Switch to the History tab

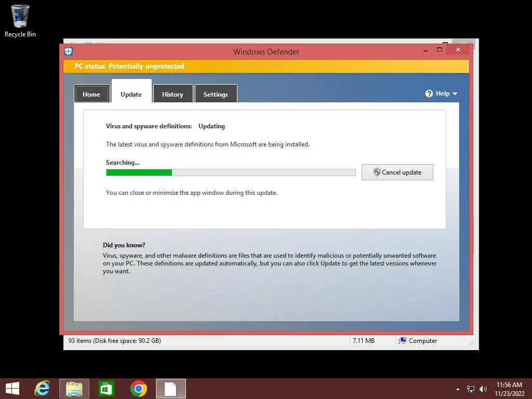(172, 94)
